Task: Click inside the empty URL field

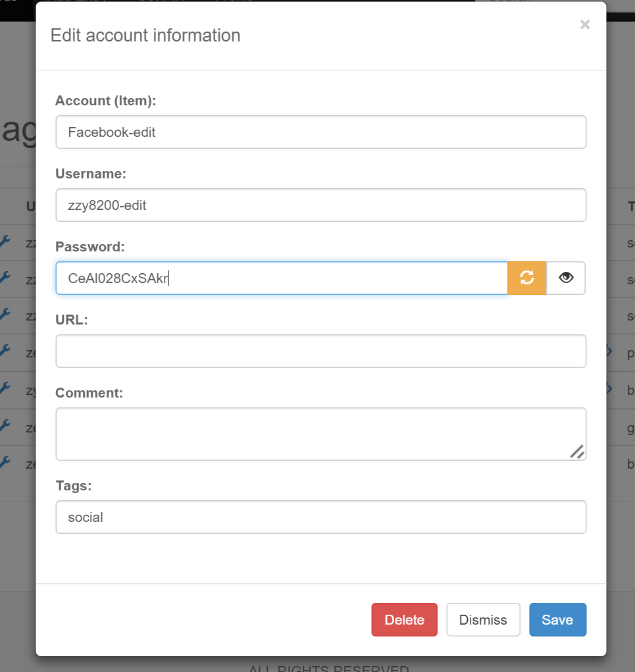Action: tap(320, 351)
